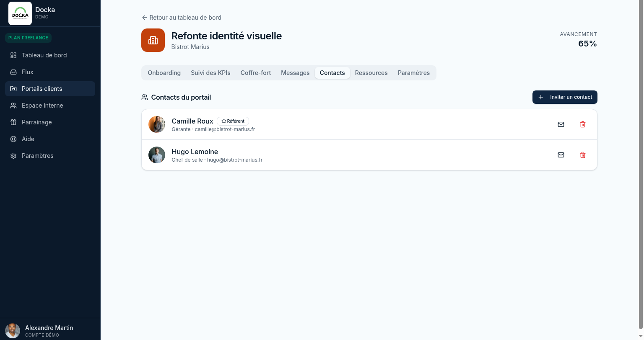This screenshot has width=644, height=340.
Task: Open Flux label in the sidebar
Action: tap(28, 72)
